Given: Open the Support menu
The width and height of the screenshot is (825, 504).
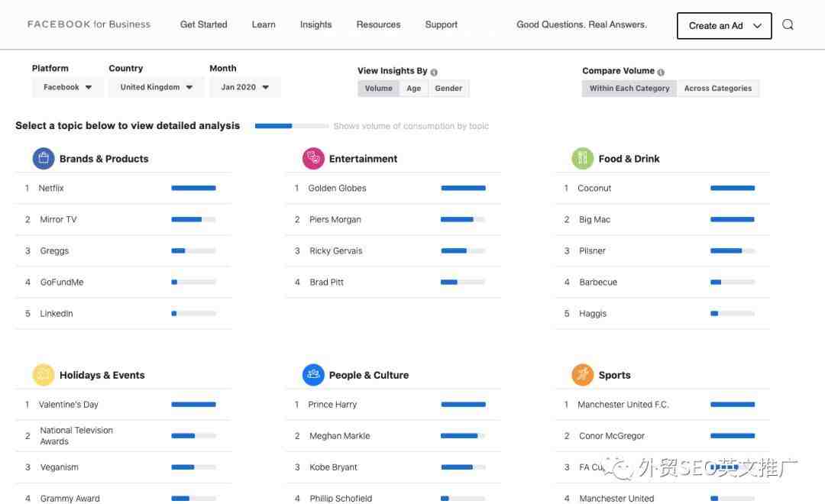Looking at the screenshot, I should point(441,24).
